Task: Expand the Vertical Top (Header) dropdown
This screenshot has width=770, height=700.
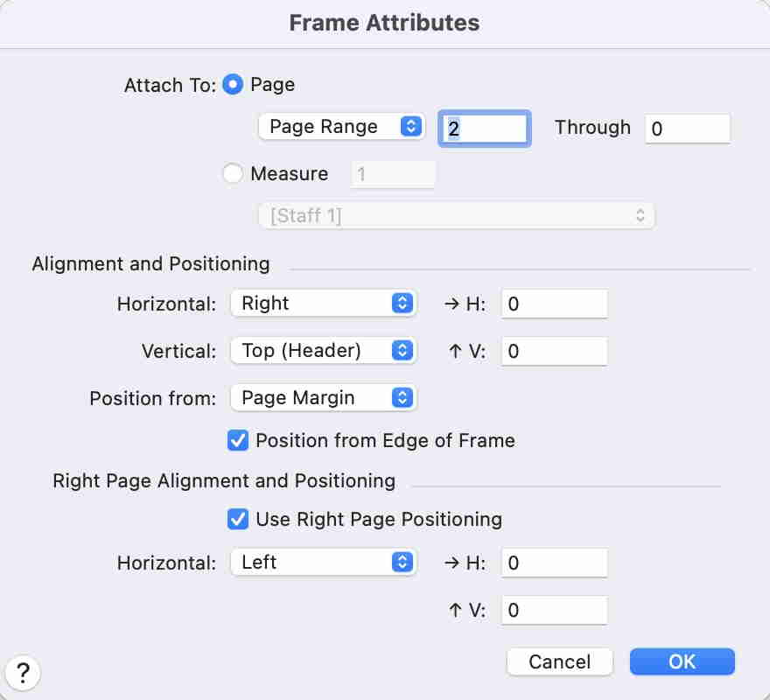Action: 323,351
